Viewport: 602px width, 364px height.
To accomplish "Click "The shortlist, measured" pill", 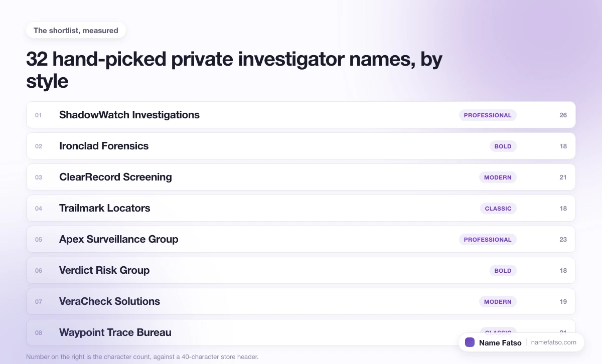I will point(76,31).
